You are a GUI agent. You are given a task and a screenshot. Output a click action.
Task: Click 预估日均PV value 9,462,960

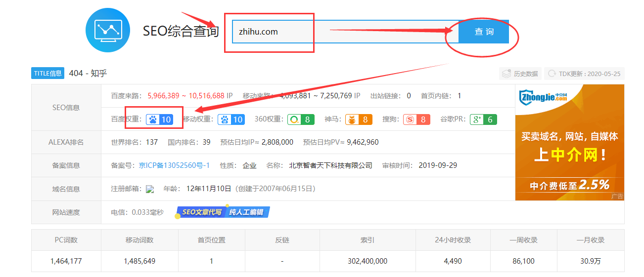click(x=363, y=142)
